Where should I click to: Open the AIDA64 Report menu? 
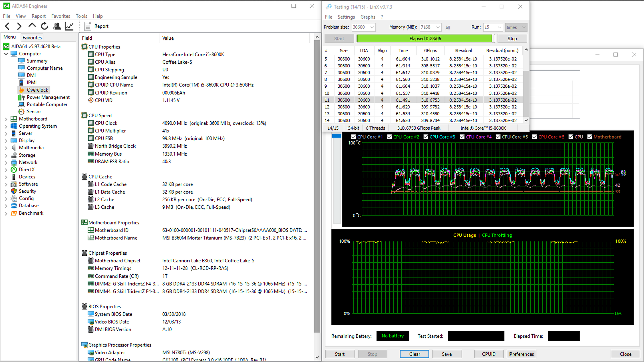[39, 16]
